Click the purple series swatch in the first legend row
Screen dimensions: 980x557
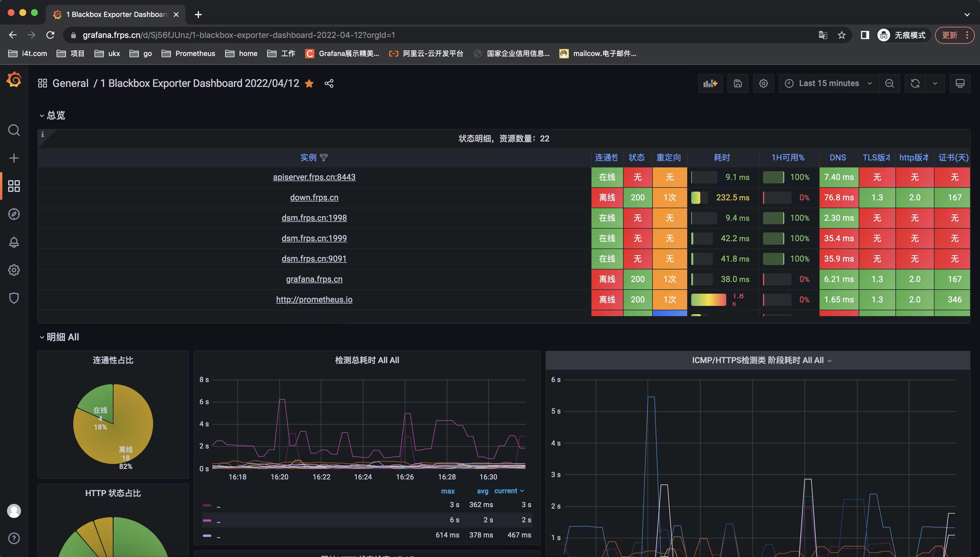tap(207, 505)
